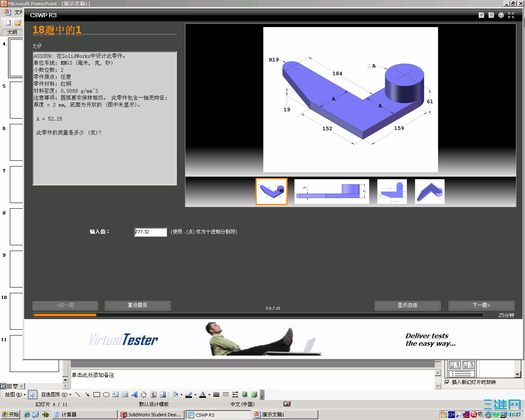525x420 pixels.
Task: Expand the font color dropdown arrow
Action: pos(209,395)
